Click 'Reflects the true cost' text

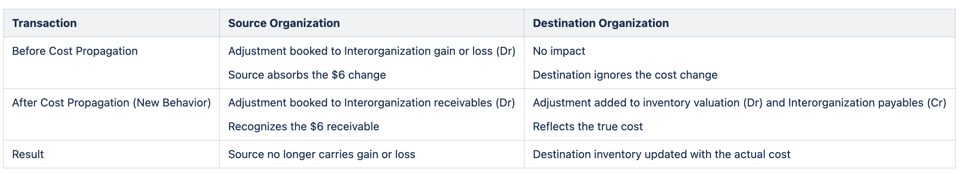pyautogui.click(x=587, y=127)
